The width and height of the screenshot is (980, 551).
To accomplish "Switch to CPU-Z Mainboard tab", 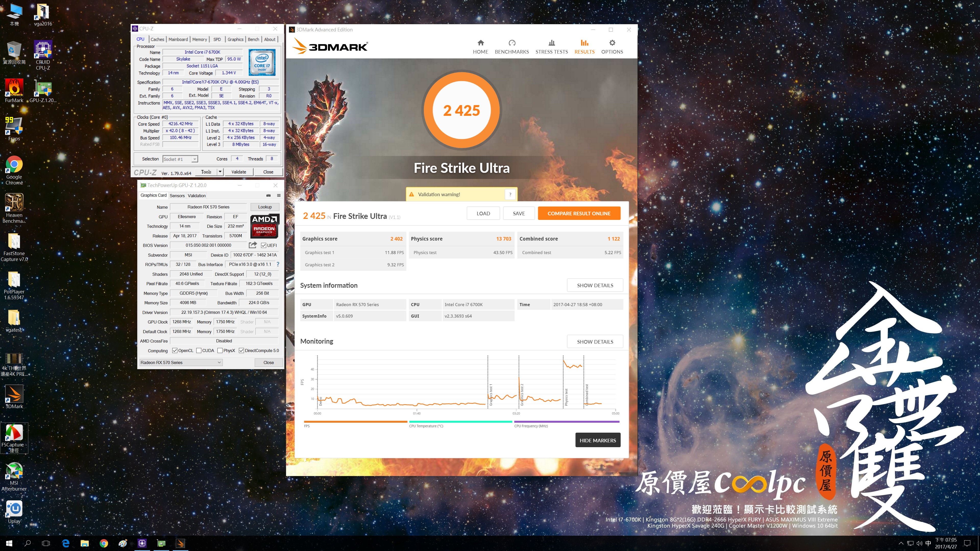I will 178,40.
